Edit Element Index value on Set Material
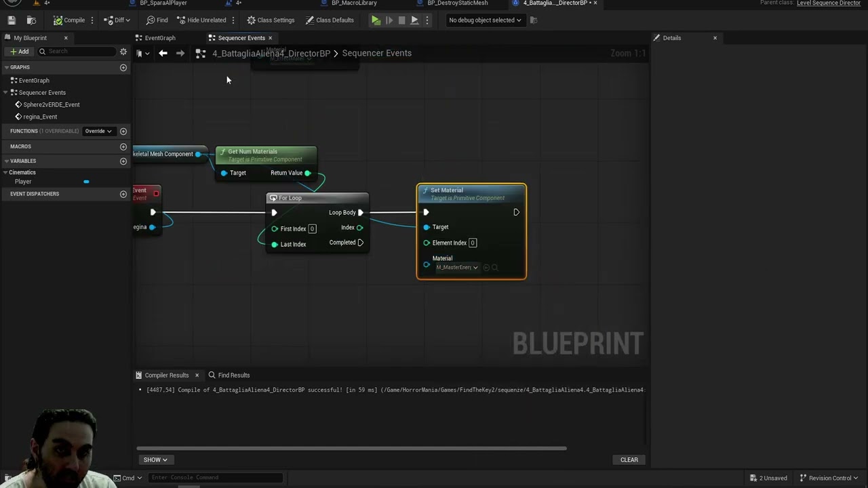This screenshot has height=488, width=868. point(473,243)
